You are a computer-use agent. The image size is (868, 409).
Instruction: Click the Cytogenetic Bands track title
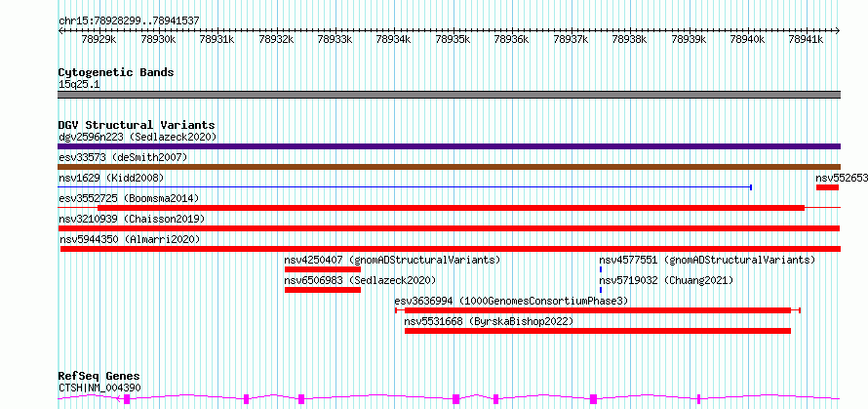116,72
